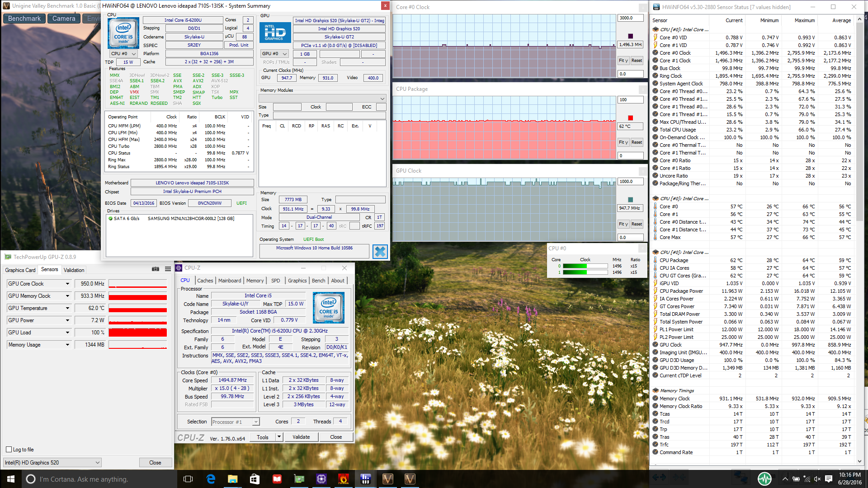The image size is (868, 488).
Task: Click the GPU-Z screenshot camera icon
Action: pyautogui.click(x=156, y=269)
